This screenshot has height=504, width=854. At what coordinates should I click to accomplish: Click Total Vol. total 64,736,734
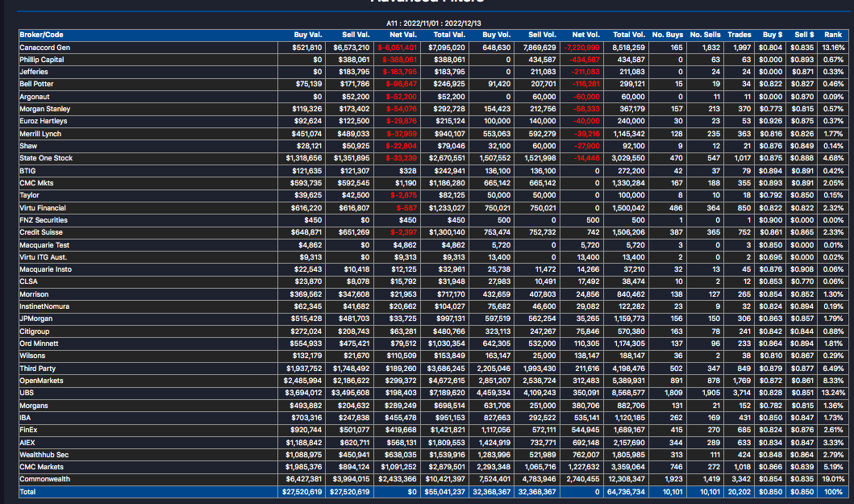click(626, 492)
